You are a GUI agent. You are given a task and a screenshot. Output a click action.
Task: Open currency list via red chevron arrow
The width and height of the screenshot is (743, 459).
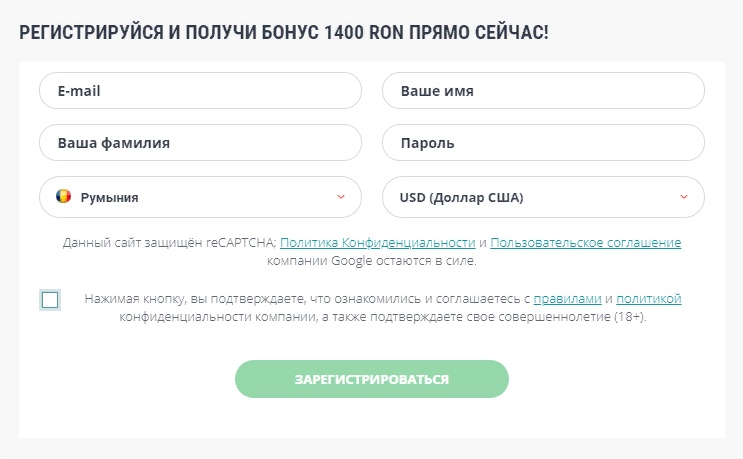(684, 197)
